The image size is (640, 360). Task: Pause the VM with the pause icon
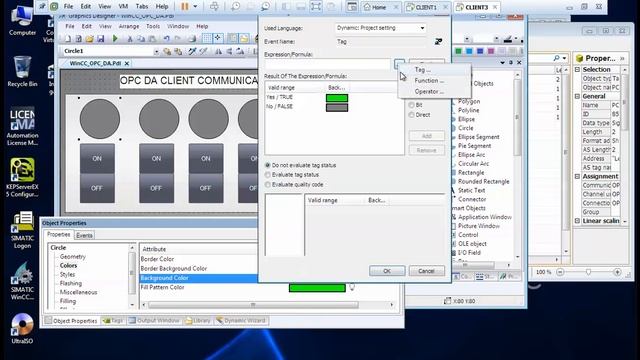185,6
